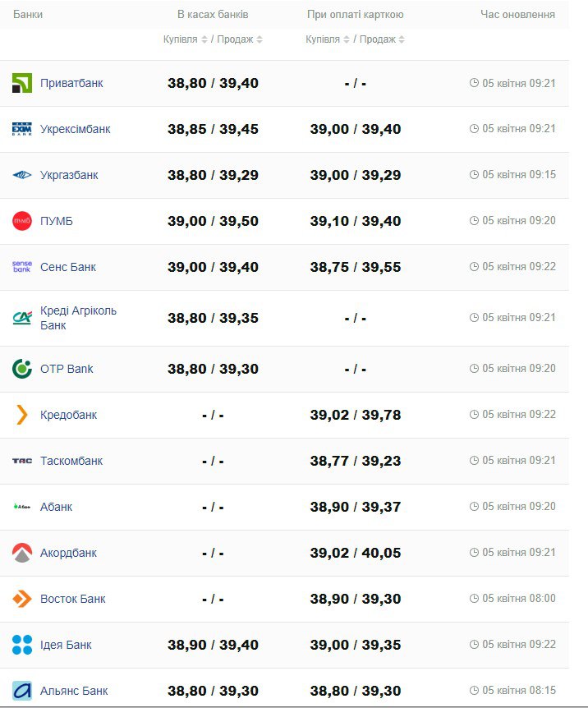Click the Укрексімбанк EXIM logo
The width and height of the screenshot is (588, 708).
point(22,129)
